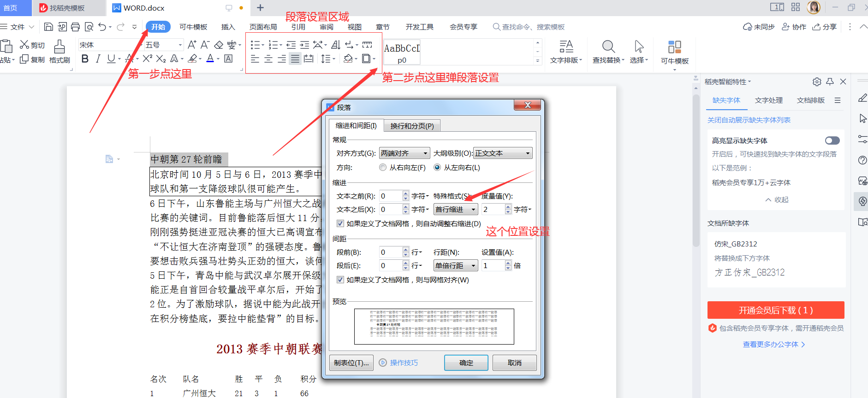Click the 开通会员后下载 button

[775, 310]
